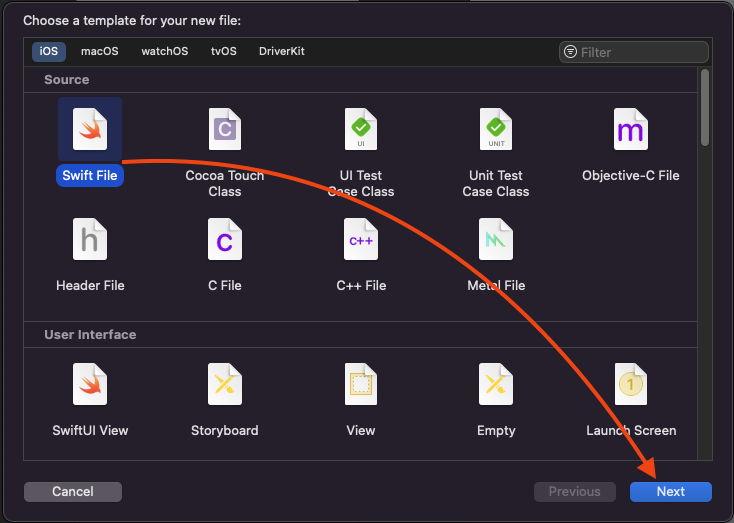Select the Swift File template icon
The width and height of the screenshot is (734, 523).
coord(90,129)
